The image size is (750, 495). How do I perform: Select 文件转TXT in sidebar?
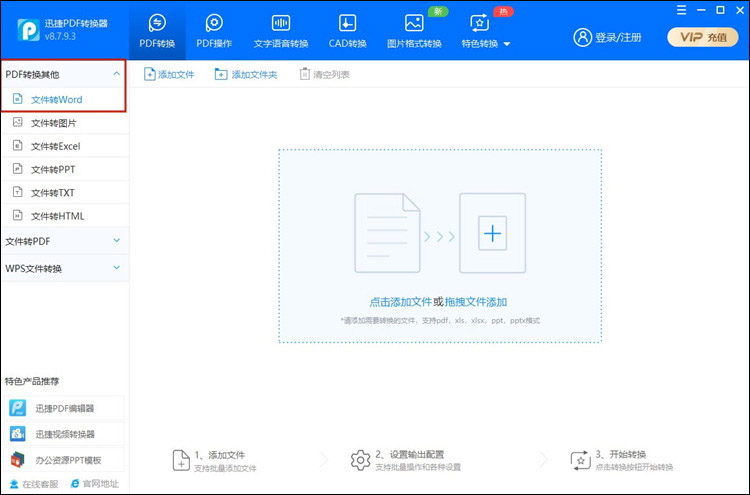point(65,193)
